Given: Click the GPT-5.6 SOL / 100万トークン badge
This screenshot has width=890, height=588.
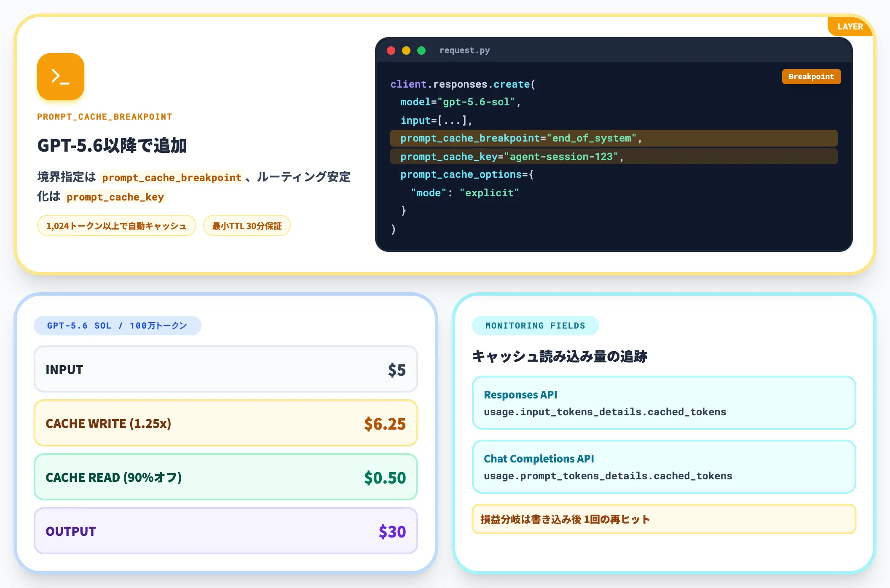Looking at the screenshot, I should 117,326.
